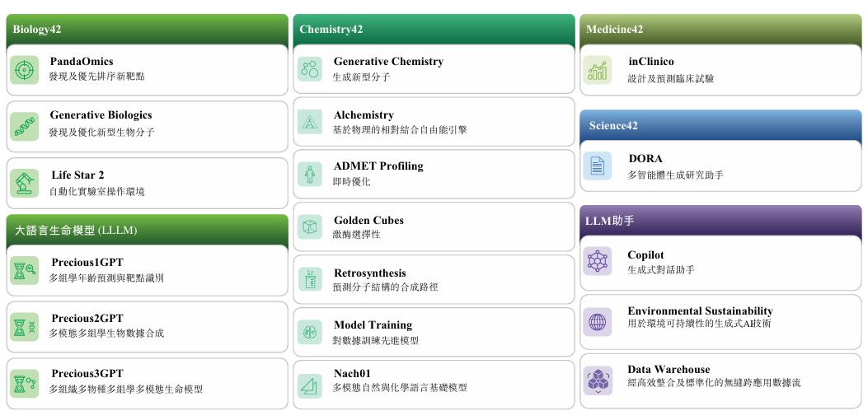Image resolution: width=868 pixels, height=420 pixels.
Task: Select the Chemistry42 section header
Action: [434, 30]
